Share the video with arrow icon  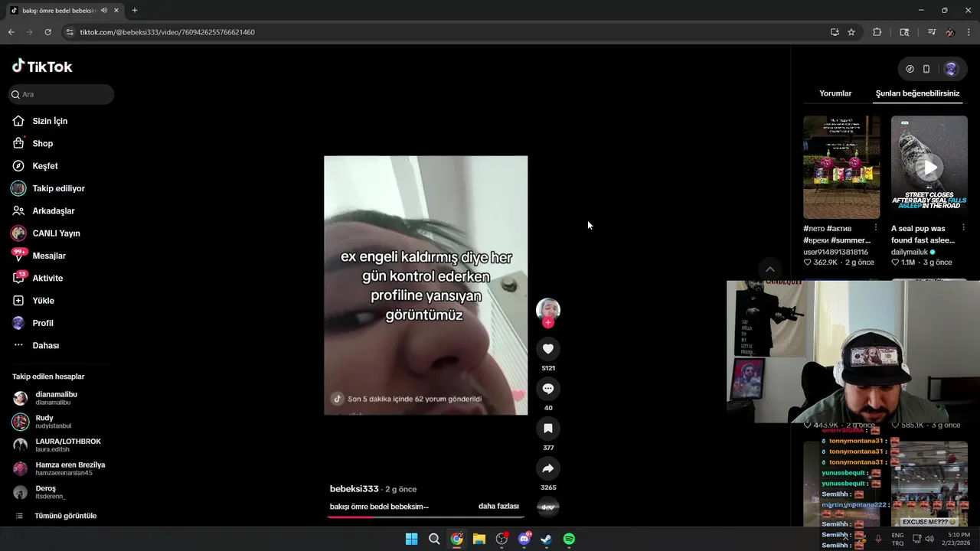pyautogui.click(x=548, y=468)
